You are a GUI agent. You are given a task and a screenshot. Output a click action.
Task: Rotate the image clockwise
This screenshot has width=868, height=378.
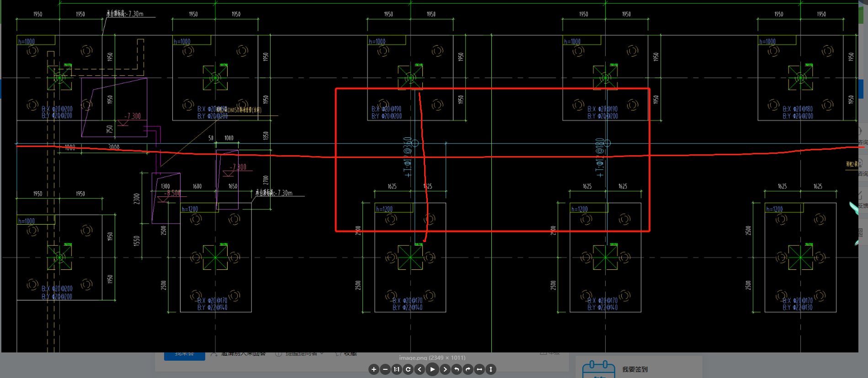click(x=468, y=369)
